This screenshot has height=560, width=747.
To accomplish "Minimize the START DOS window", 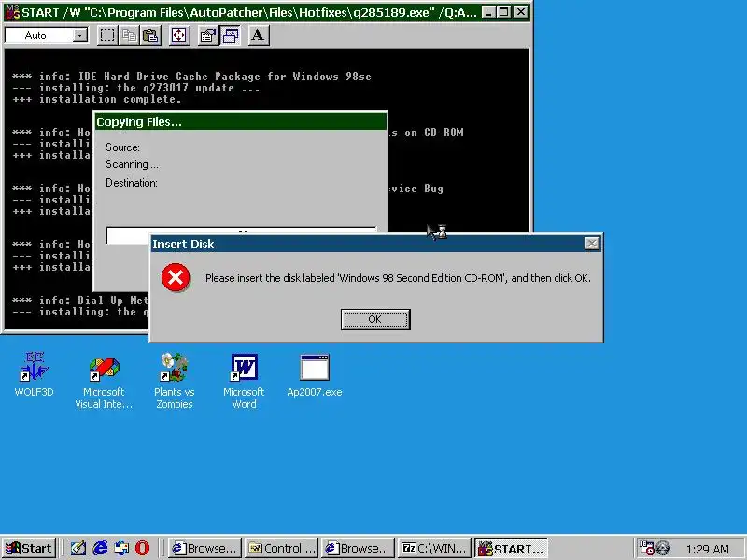I will [x=487, y=12].
